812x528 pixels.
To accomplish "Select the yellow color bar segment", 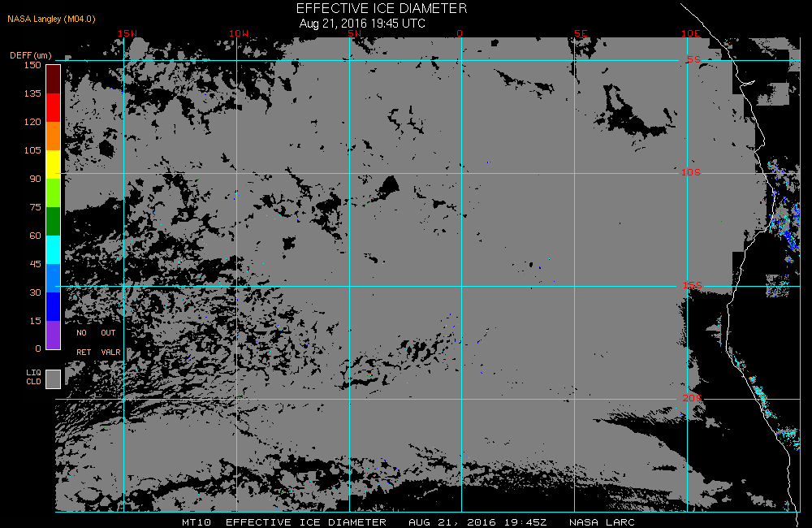I will point(54,164).
